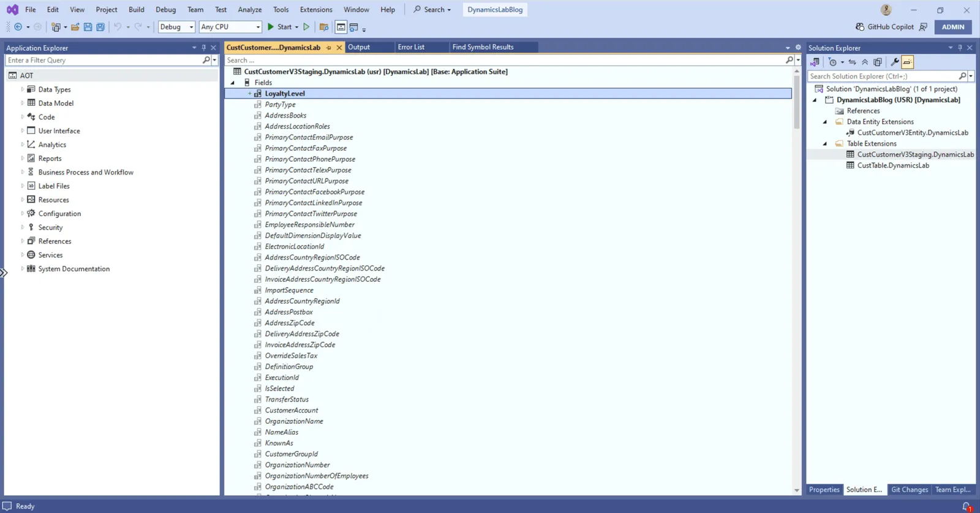Expand the LoyaltyLevel field node
Image resolution: width=980 pixels, height=513 pixels.
(x=249, y=94)
